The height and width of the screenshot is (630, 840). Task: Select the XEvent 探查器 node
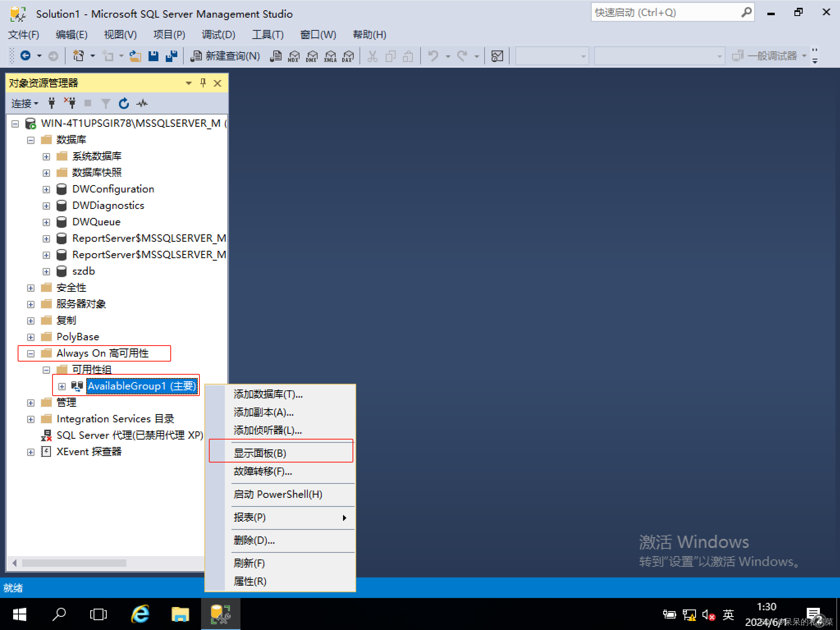[x=89, y=451]
